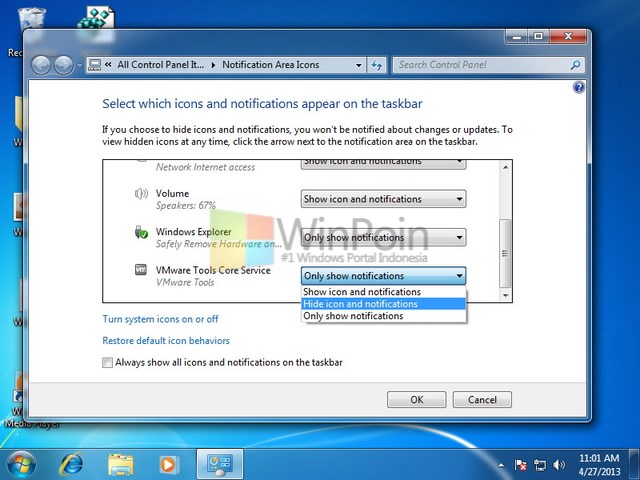Click the volume speaker tray icon
640x480 pixels.
tap(557, 465)
